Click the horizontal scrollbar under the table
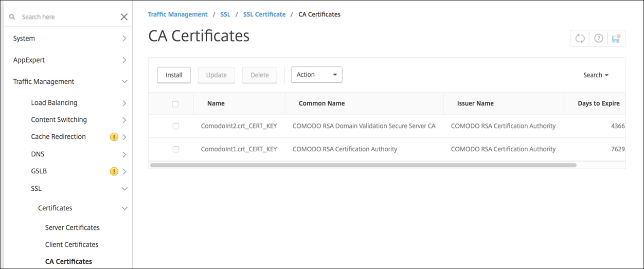Viewport: 644px width, 269px height. pyautogui.click(x=363, y=166)
